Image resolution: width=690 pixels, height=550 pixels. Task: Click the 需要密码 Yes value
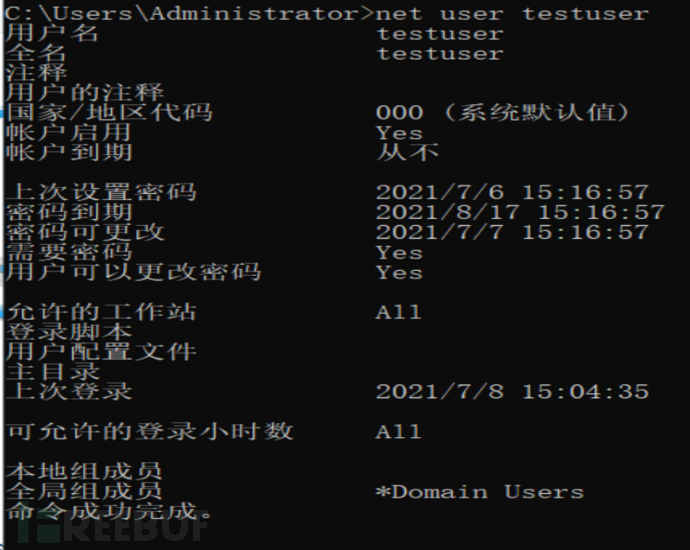click(399, 253)
